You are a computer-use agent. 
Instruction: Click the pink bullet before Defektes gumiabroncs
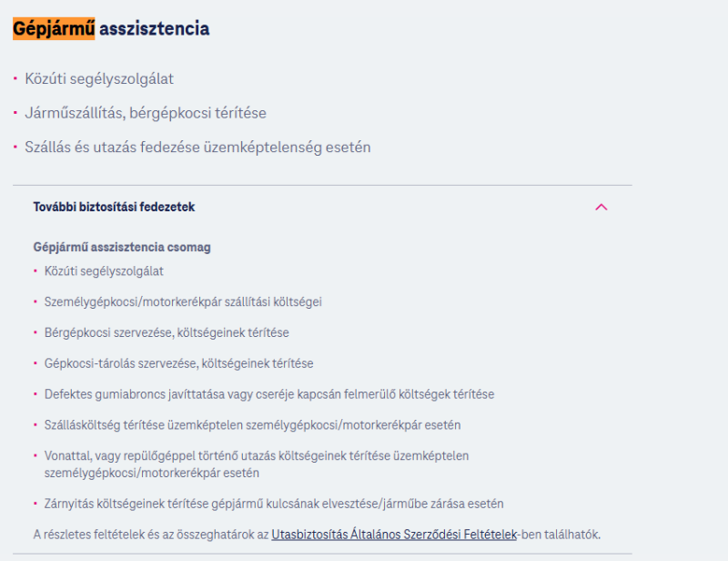[35, 393]
